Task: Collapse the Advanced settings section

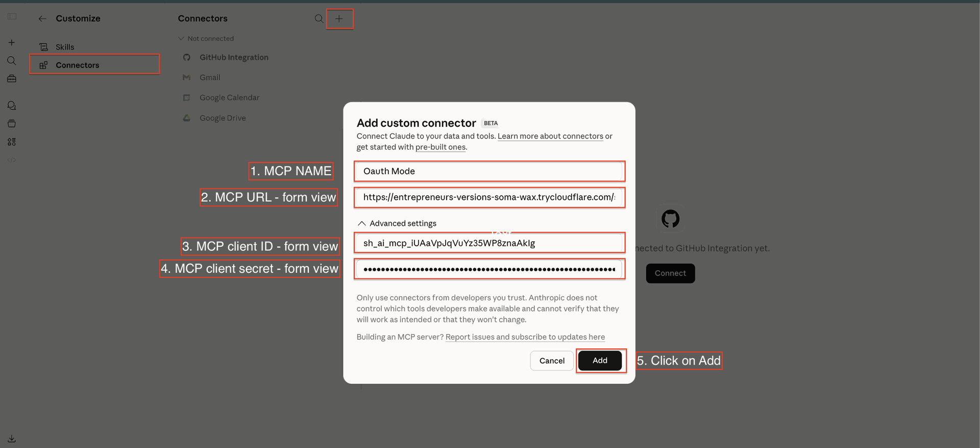Action: (397, 223)
